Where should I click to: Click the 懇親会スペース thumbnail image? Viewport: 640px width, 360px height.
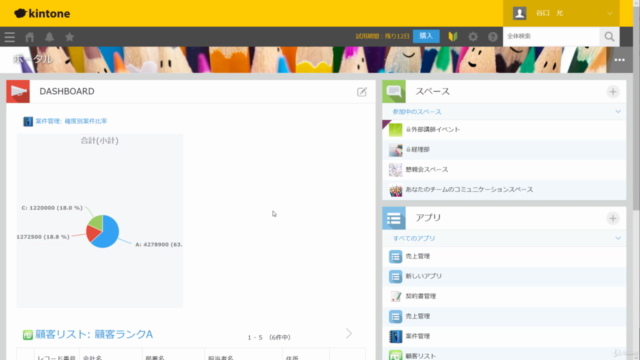click(x=395, y=170)
